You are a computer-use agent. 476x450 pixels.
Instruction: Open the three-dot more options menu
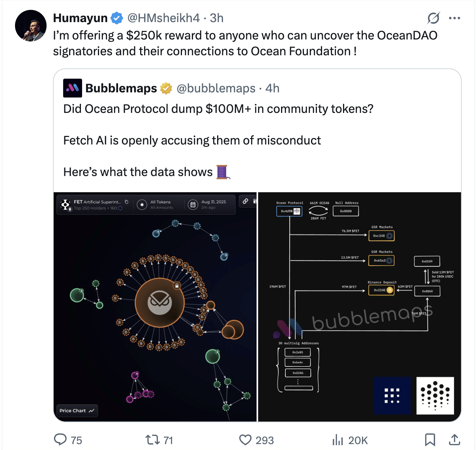coord(455,18)
